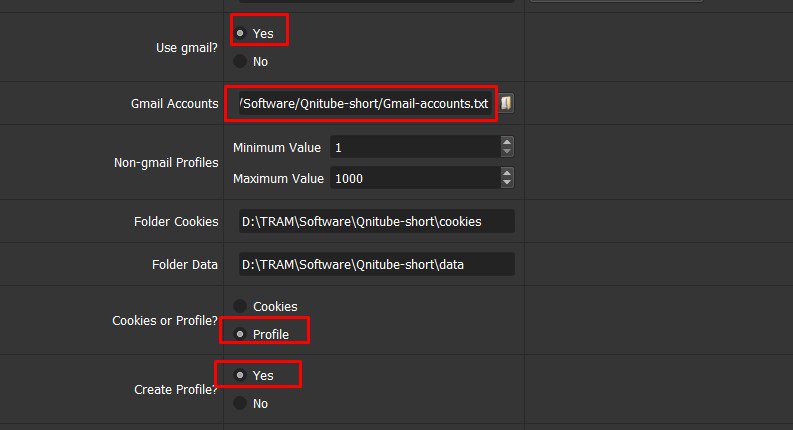Click the Gmail Accounts label

tap(174, 103)
